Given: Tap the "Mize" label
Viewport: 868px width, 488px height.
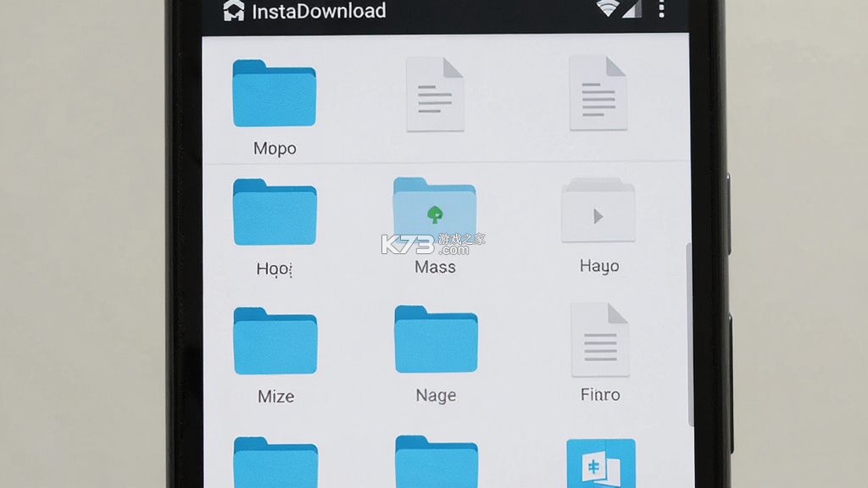Looking at the screenshot, I should click(275, 396).
